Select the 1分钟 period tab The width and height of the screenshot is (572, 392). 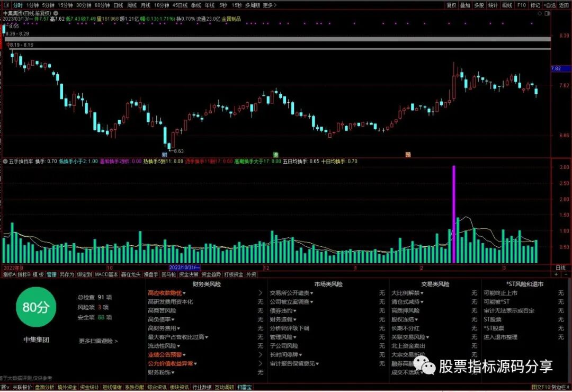click(32, 5)
